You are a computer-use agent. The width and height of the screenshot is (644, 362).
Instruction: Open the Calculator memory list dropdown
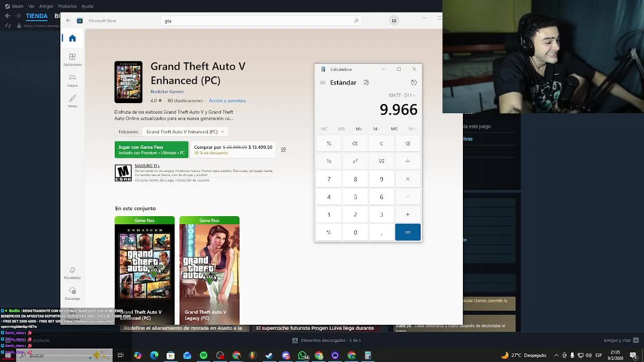click(x=412, y=129)
